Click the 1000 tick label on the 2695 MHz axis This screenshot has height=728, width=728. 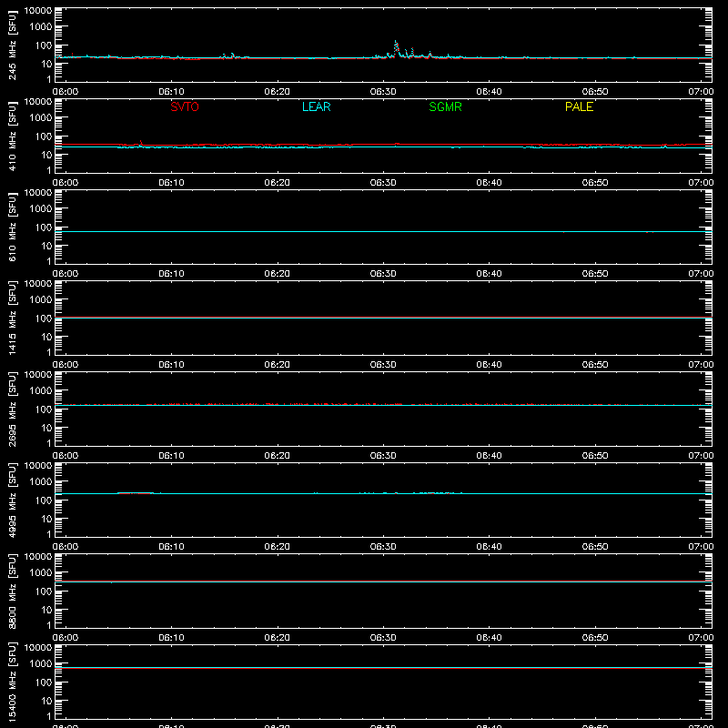coord(41,391)
